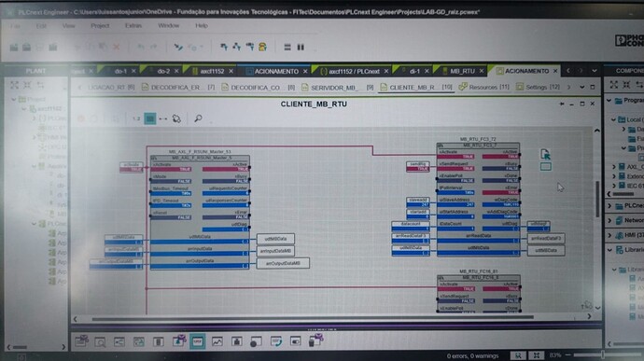The image size is (644, 361).
Task: Open the Resources [11] tab
Action: 483,87
